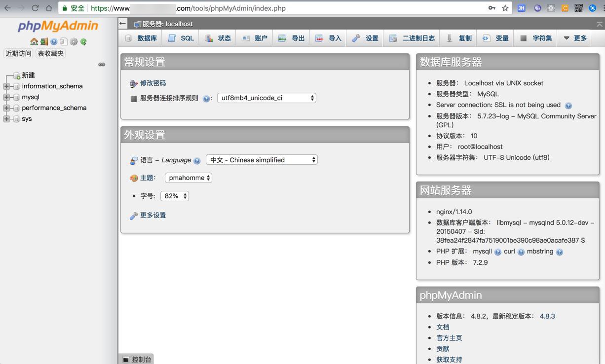Click the 新建 tree item
The height and width of the screenshot is (364, 605).
(x=28, y=75)
